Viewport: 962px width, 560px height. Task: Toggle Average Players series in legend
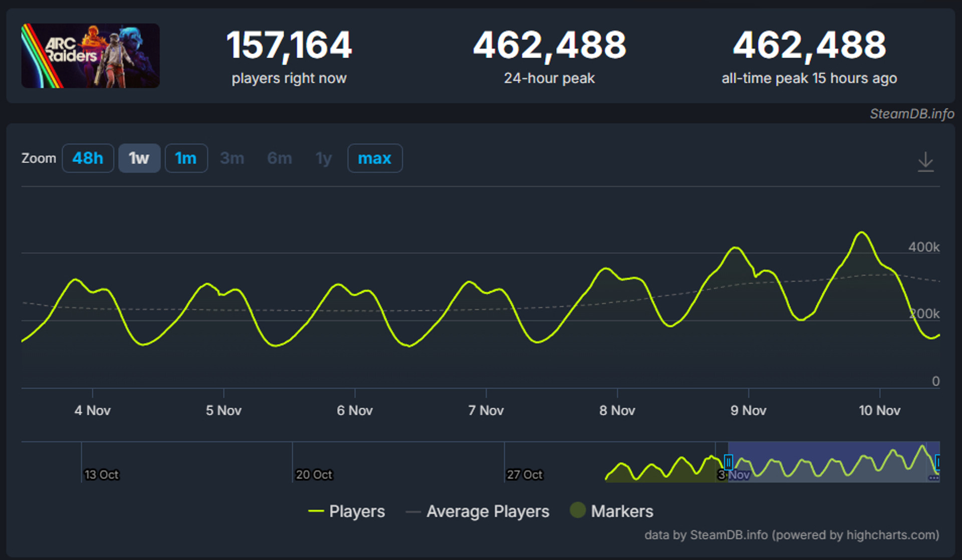[x=477, y=511]
